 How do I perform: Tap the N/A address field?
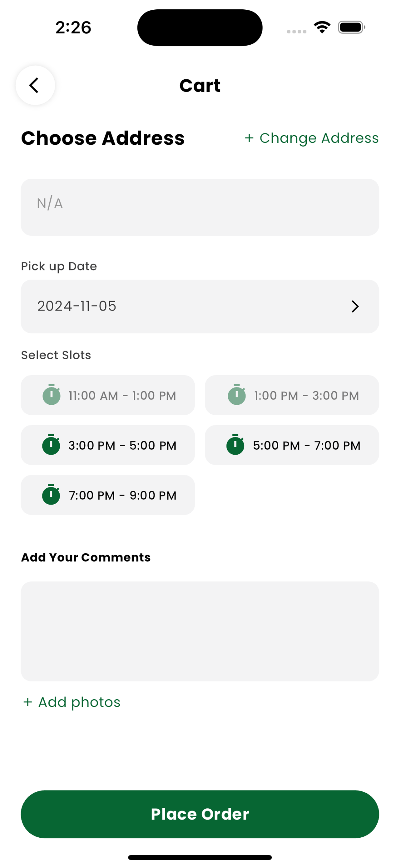tap(200, 207)
